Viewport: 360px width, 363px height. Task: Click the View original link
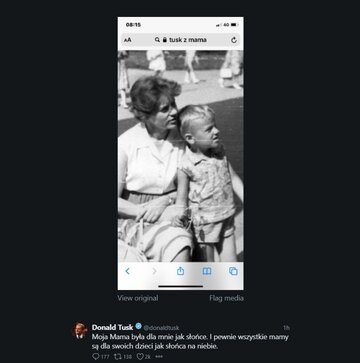(138, 298)
